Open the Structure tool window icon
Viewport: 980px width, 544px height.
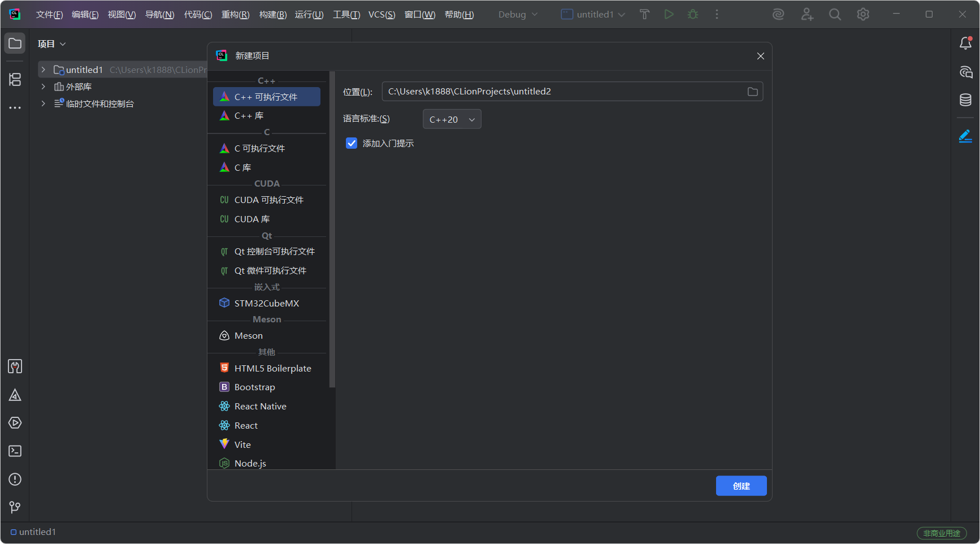(x=15, y=80)
